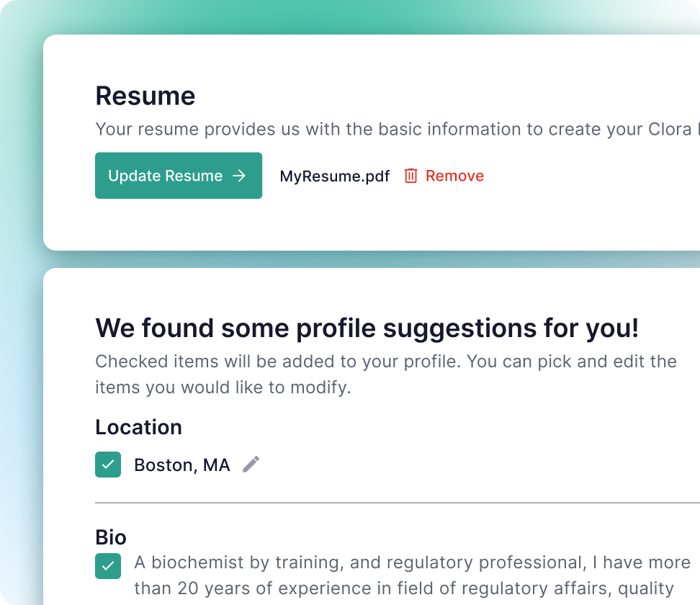Uncheck the Bio checkbox
The width and height of the screenshot is (700, 605).
coord(108,566)
